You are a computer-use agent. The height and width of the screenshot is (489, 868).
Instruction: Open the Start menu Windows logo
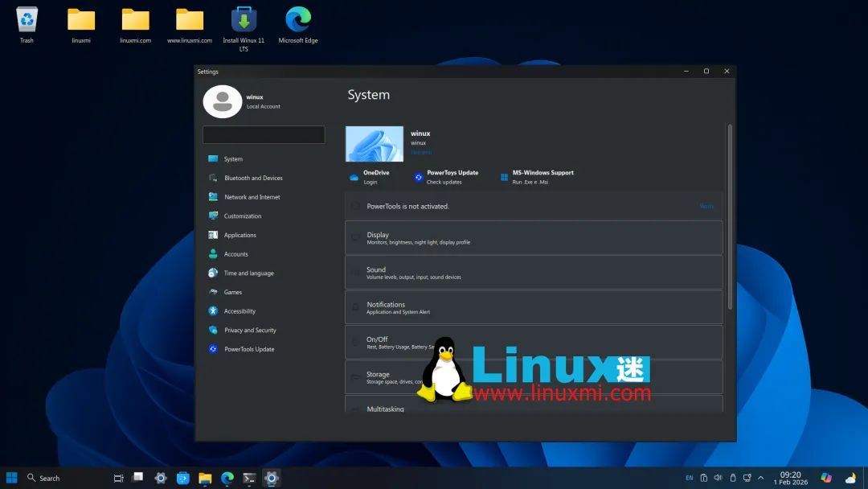click(11, 478)
